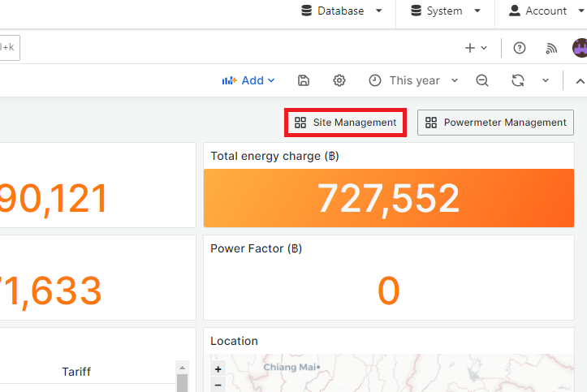Collapse toolbar with the up chevron

pos(580,81)
